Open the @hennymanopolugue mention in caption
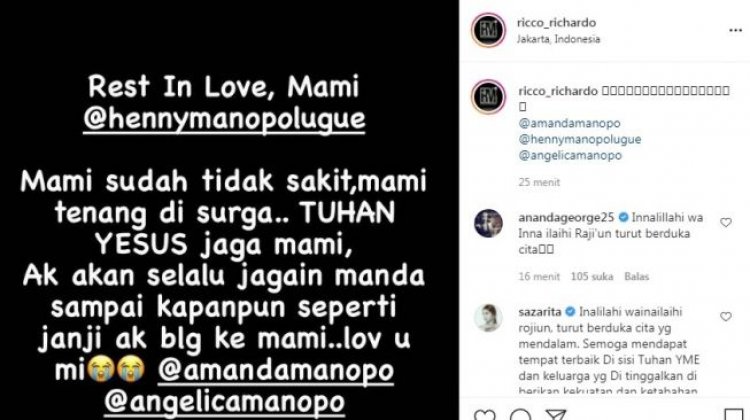Screen dimensions: 750x420 click(580, 139)
